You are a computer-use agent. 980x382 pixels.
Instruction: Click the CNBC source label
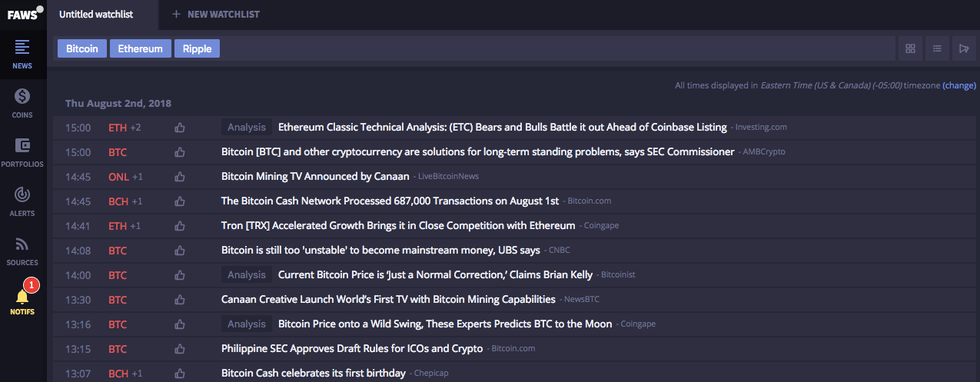tap(559, 251)
